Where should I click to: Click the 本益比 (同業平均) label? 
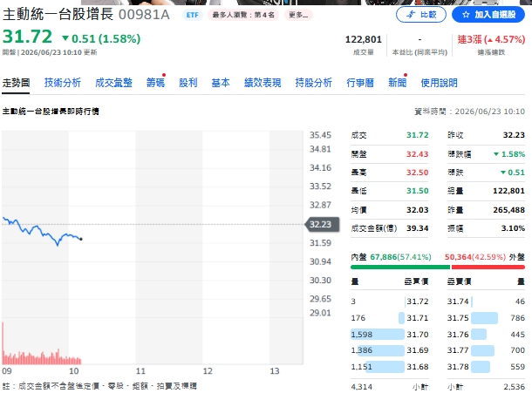tap(419, 52)
